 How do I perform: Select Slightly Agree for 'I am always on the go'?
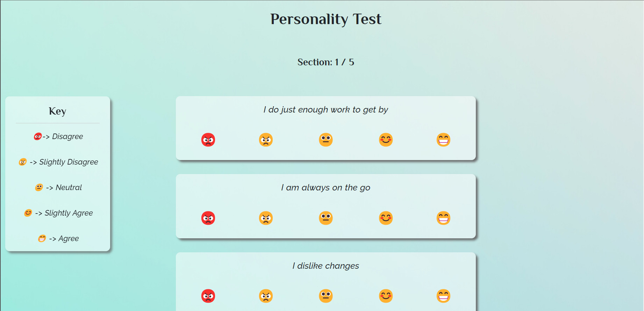click(385, 218)
